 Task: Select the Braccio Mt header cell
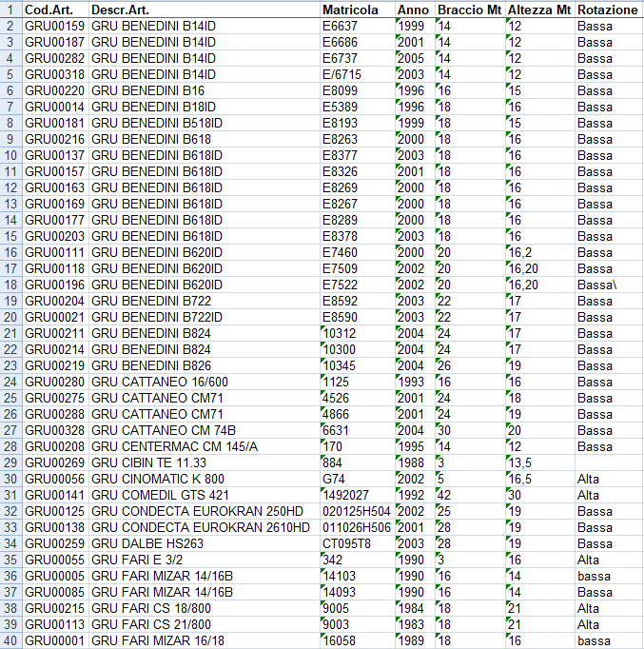(x=470, y=10)
